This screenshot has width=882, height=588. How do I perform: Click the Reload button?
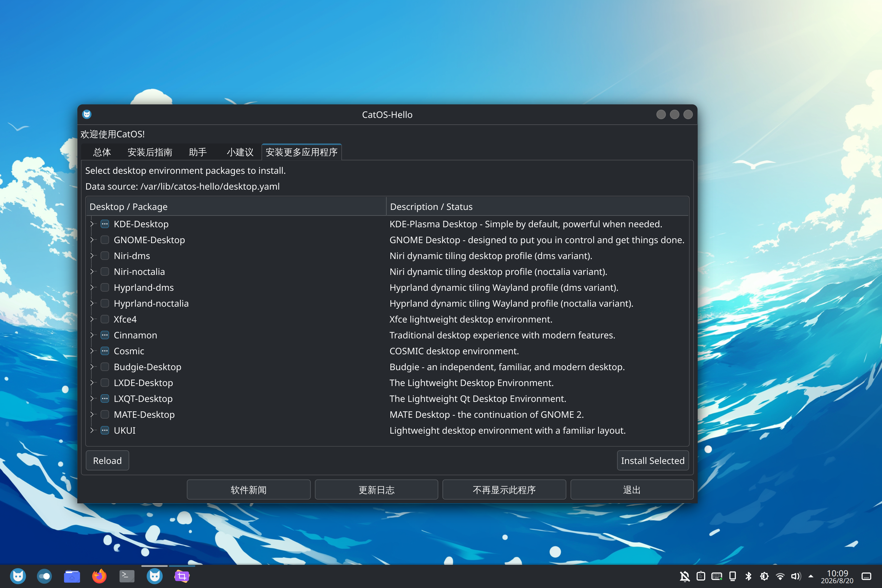(x=107, y=460)
